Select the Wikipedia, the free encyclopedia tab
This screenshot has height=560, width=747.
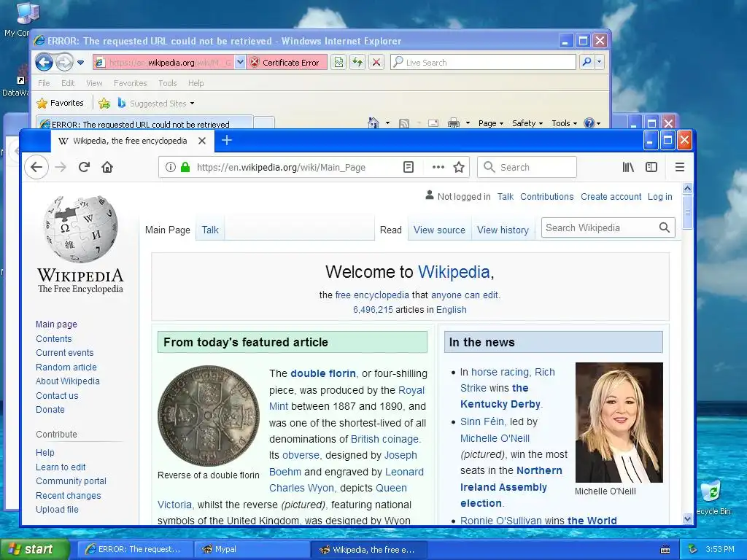point(133,141)
